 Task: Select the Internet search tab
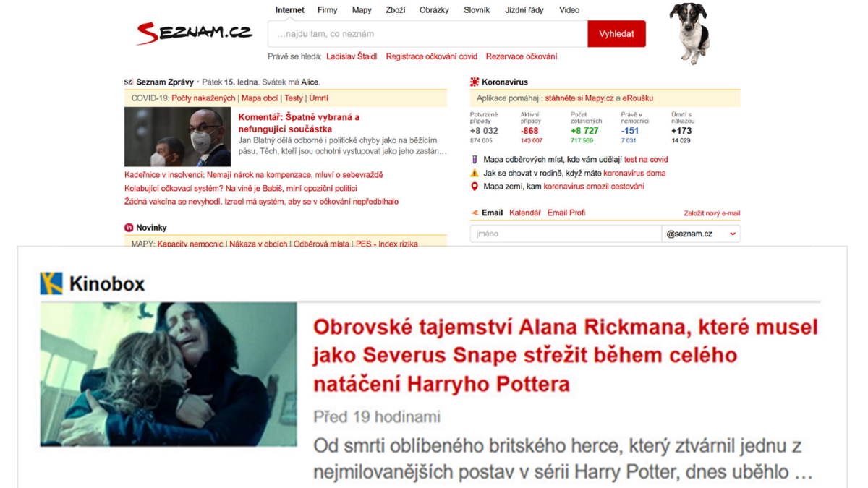point(290,10)
